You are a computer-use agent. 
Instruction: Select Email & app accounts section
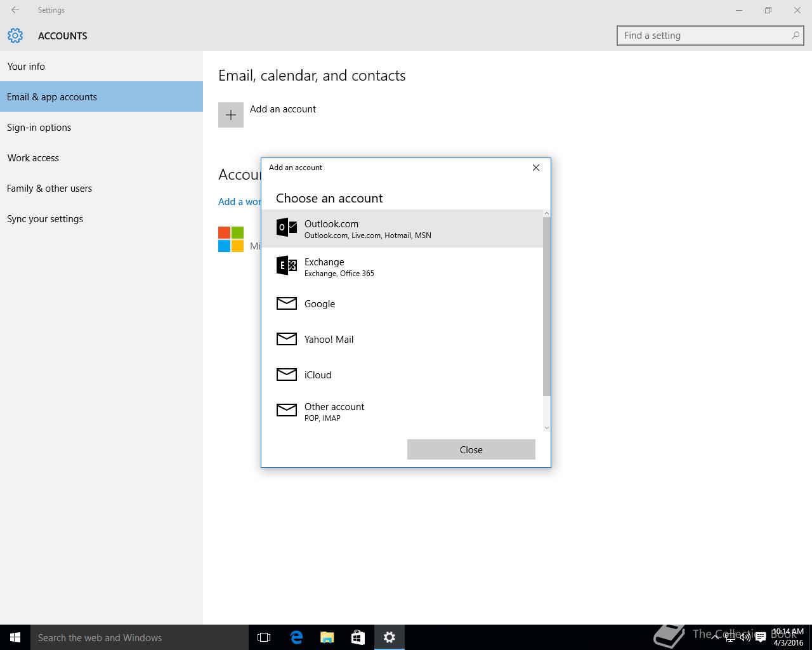coord(101,96)
